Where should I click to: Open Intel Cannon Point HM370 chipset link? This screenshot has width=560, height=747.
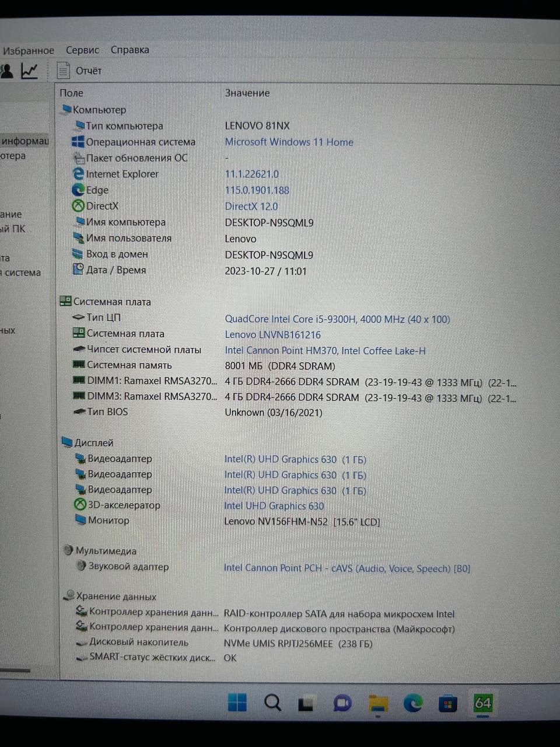pos(325,351)
